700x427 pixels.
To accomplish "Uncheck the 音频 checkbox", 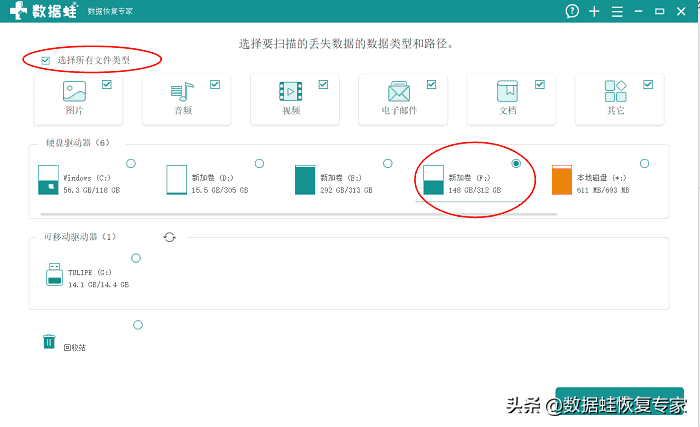I will 215,84.
